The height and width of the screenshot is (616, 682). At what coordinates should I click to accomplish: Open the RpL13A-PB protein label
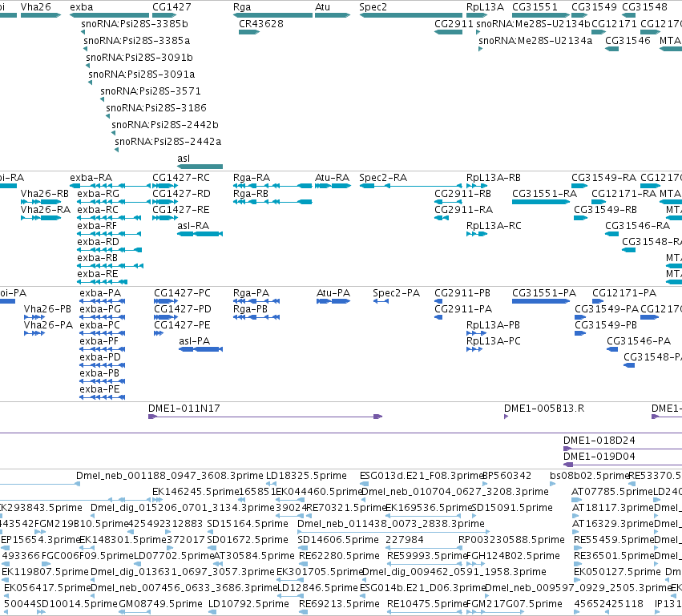pyautogui.click(x=493, y=325)
